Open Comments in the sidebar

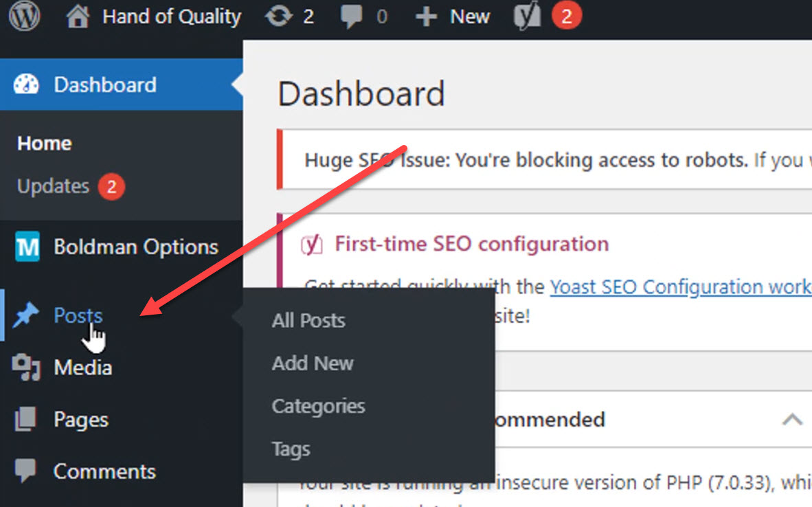[104, 471]
